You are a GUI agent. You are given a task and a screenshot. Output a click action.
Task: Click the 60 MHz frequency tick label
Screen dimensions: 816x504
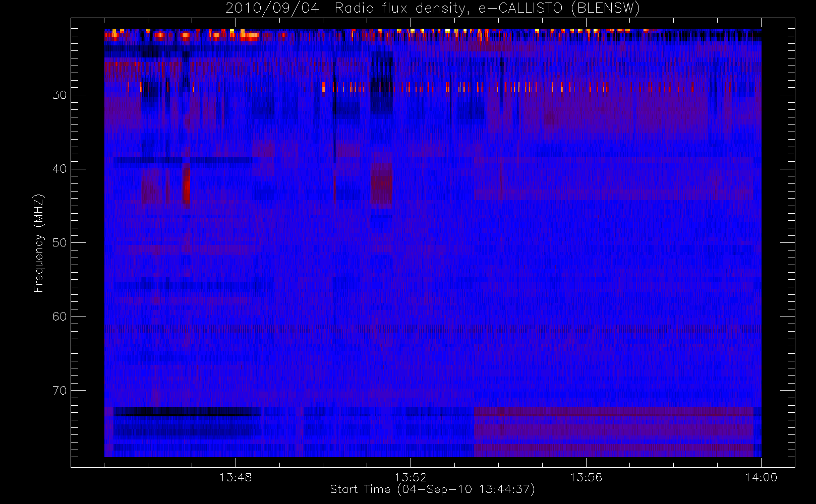pyautogui.click(x=60, y=317)
